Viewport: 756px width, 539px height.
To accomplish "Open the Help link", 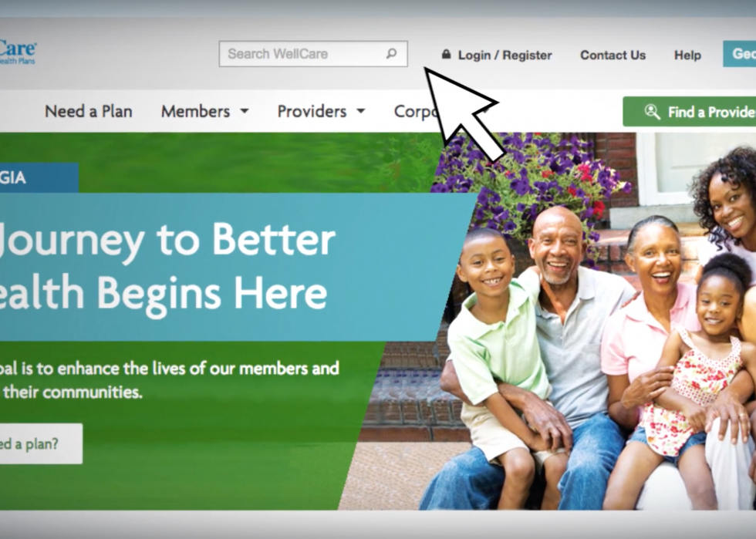I will [x=687, y=55].
